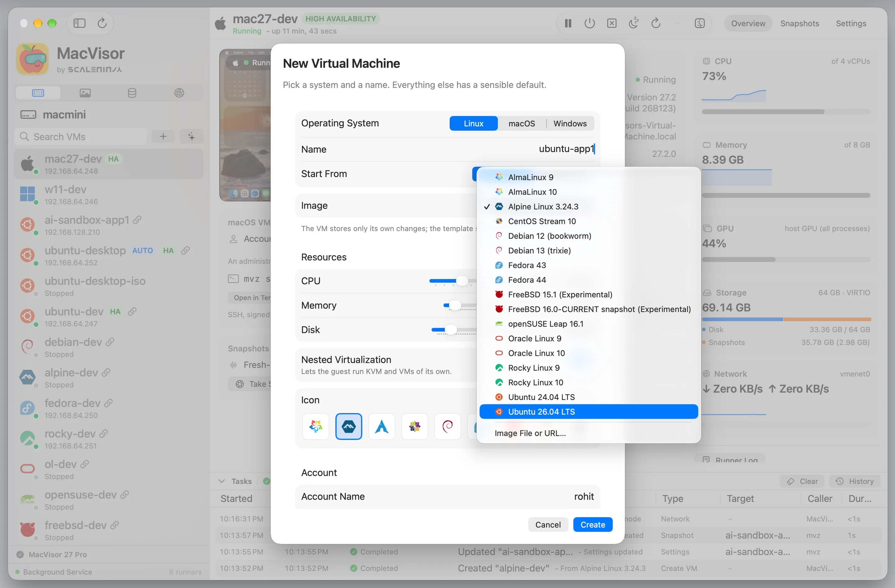Choose the Debian swirl icon in Icon row
895x588 pixels.
447,426
